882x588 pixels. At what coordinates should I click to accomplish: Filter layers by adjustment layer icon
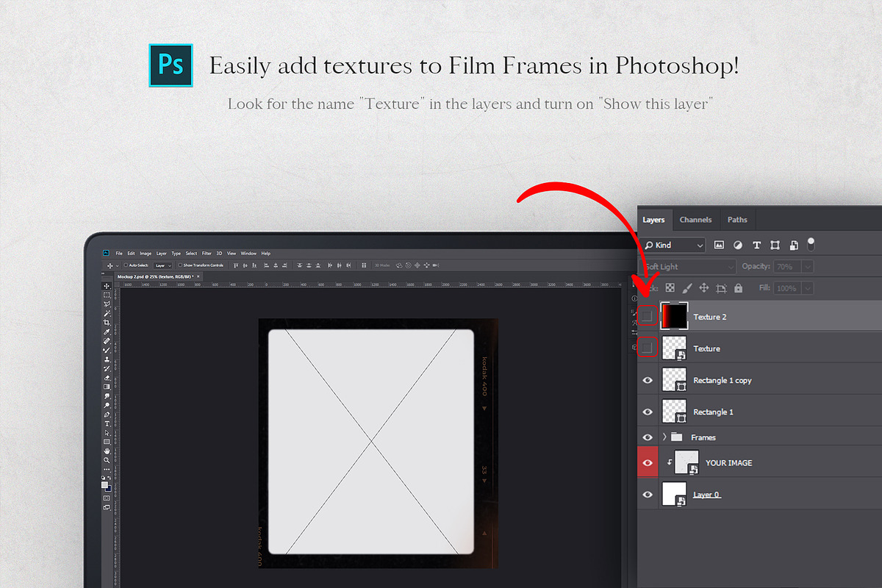point(737,245)
